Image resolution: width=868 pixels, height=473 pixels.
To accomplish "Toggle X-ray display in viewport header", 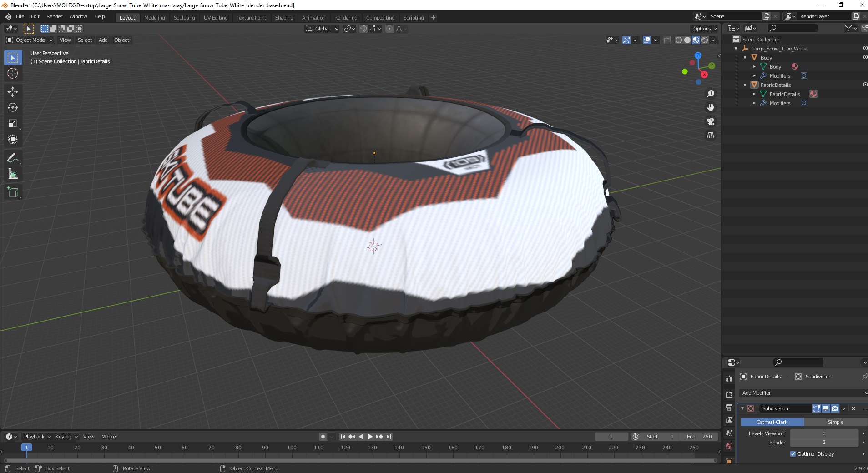I will point(667,40).
